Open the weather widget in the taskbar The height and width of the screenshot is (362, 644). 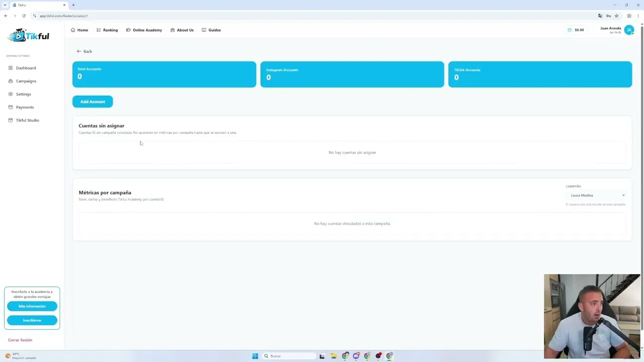click(20, 356)
